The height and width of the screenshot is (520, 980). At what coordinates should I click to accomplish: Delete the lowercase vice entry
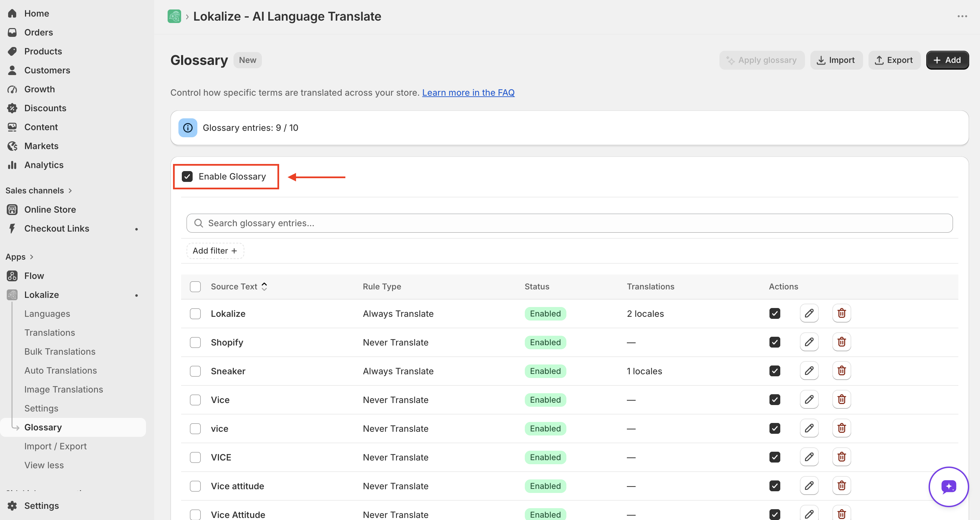pos(841,428)
